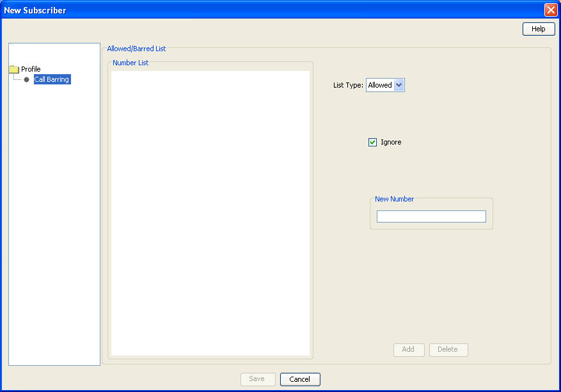Click the Add button
561x392 pixels.
tap(409, 350)
